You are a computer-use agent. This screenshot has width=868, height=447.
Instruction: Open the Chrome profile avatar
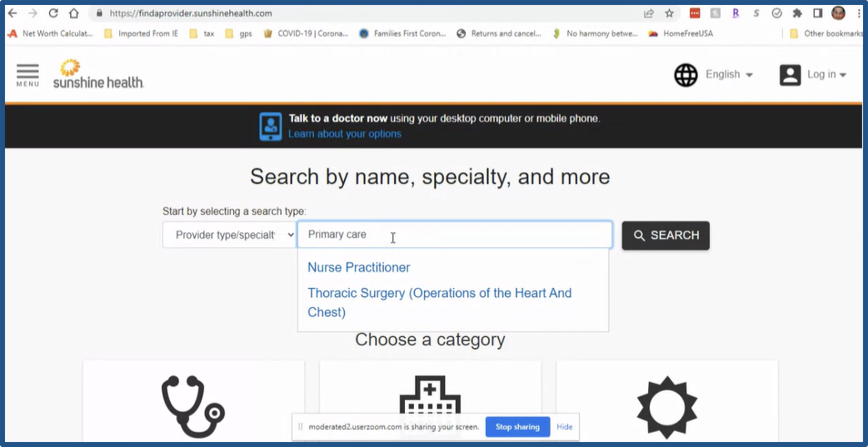838,13
